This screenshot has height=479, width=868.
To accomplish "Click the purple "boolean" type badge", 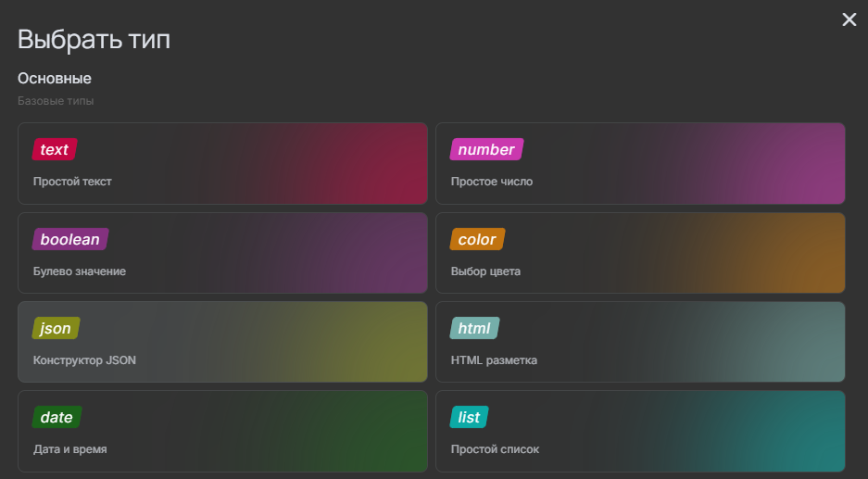I will [x=69, y=240].
